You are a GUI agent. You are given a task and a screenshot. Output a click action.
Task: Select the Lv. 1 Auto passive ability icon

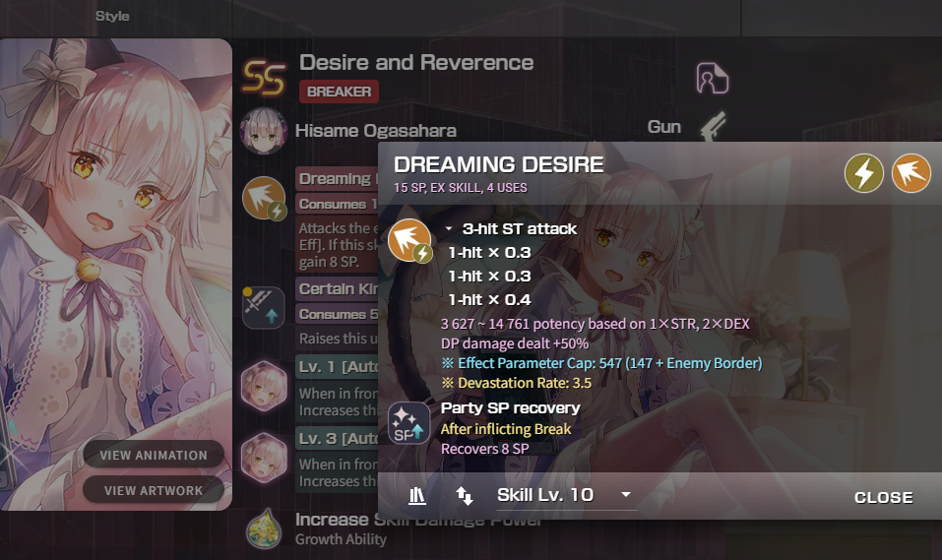coord(264,386)
